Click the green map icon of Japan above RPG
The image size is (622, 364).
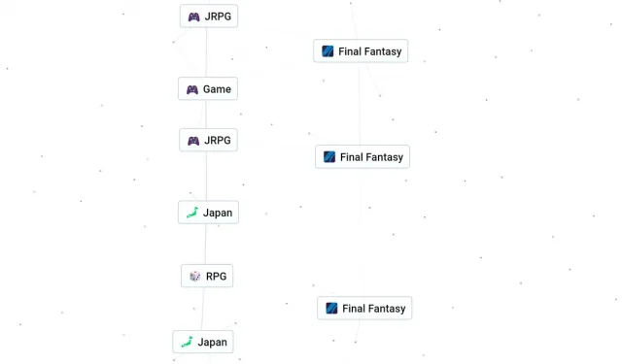pos(192,213)
